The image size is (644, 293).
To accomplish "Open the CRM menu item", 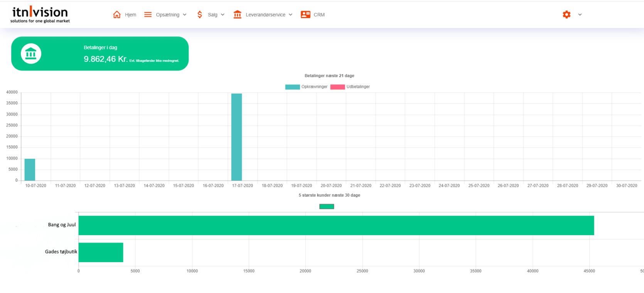I will 319,15.
